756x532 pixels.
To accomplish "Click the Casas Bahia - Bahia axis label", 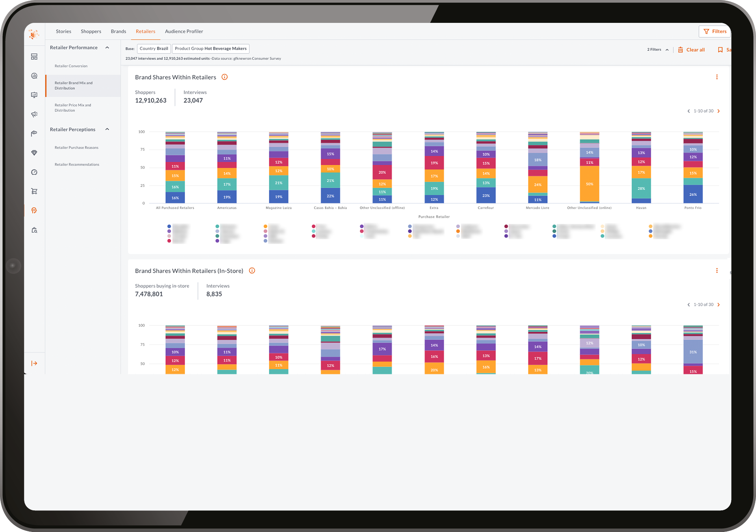I will 330,208.
